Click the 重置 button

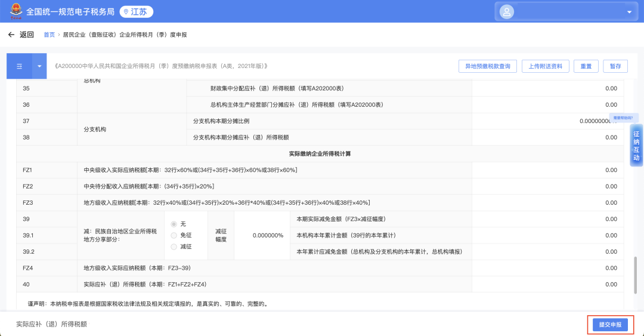(586, 66)
